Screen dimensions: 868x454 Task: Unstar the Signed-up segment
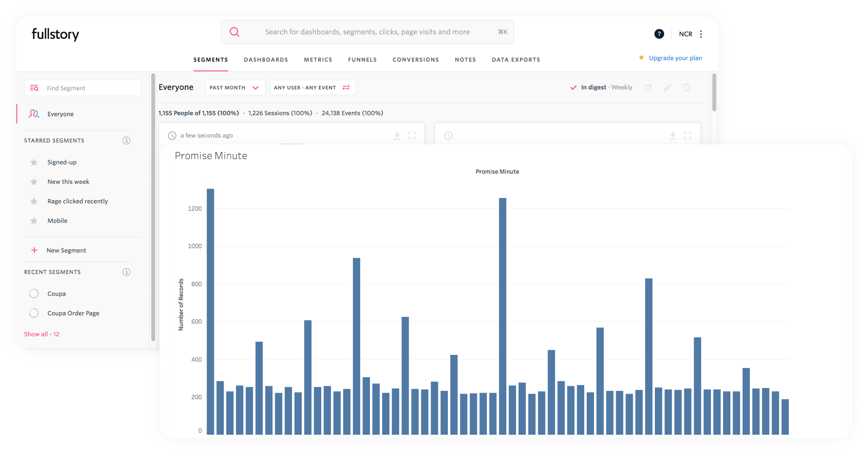tap(33, 162)
